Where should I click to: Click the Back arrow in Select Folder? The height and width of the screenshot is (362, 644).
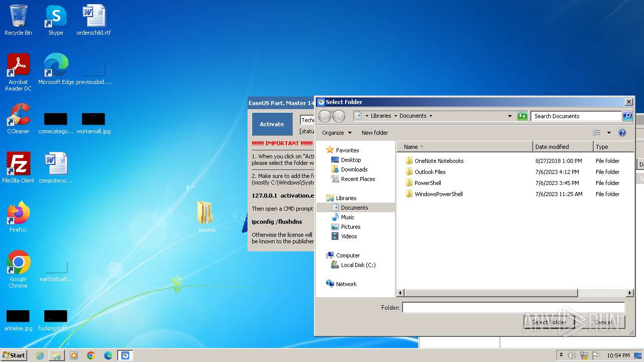click(325, 116)
